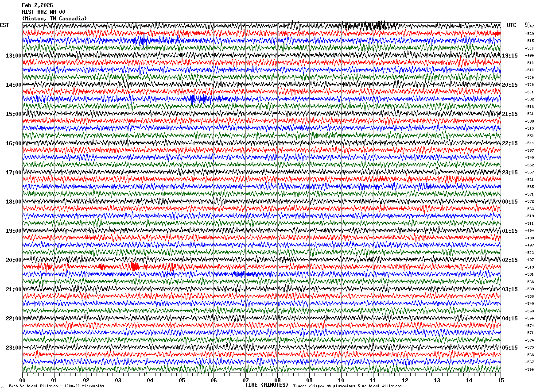Click the "TIME (MINUTES)" axis title
This screenshot has width=536, height=392.
[x=267, y=385]
